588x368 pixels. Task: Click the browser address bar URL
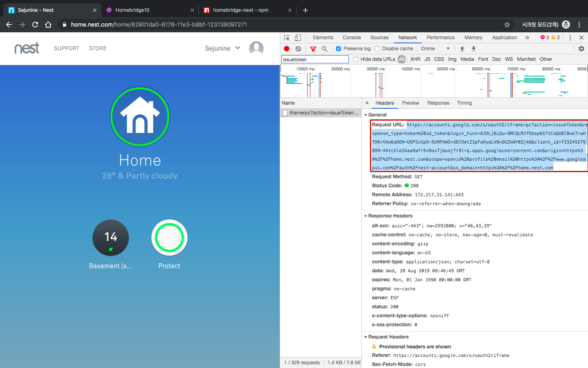pos(159,25)
